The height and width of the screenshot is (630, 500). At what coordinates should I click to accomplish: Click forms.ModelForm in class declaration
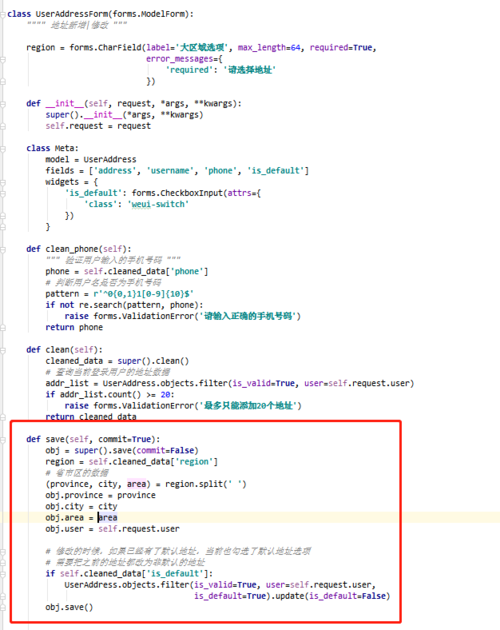(151, 14)
